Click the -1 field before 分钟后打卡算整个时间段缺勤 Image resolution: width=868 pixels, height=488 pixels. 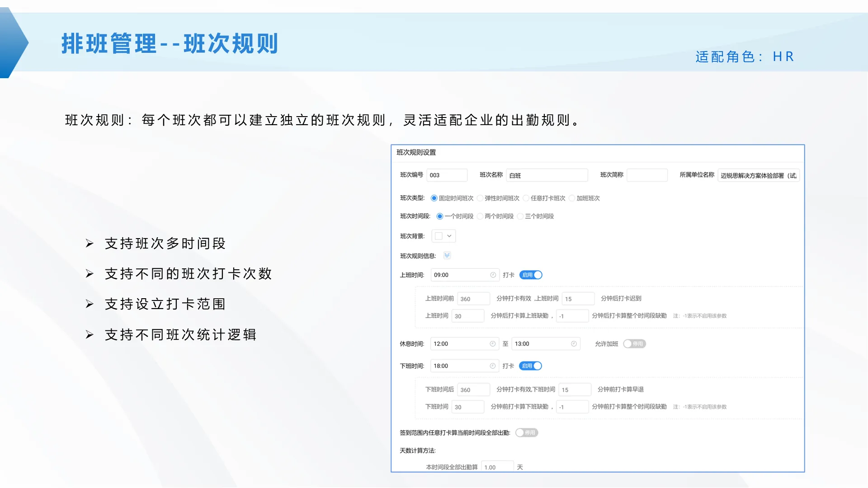pyautogui.click(x=572, y=316)
